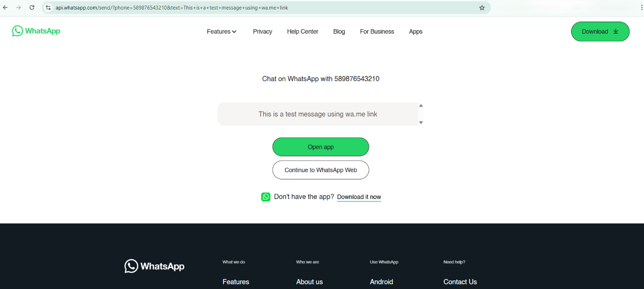Click the "What we do" footer heading
This screenshot has height=289, width=644.
233,262
